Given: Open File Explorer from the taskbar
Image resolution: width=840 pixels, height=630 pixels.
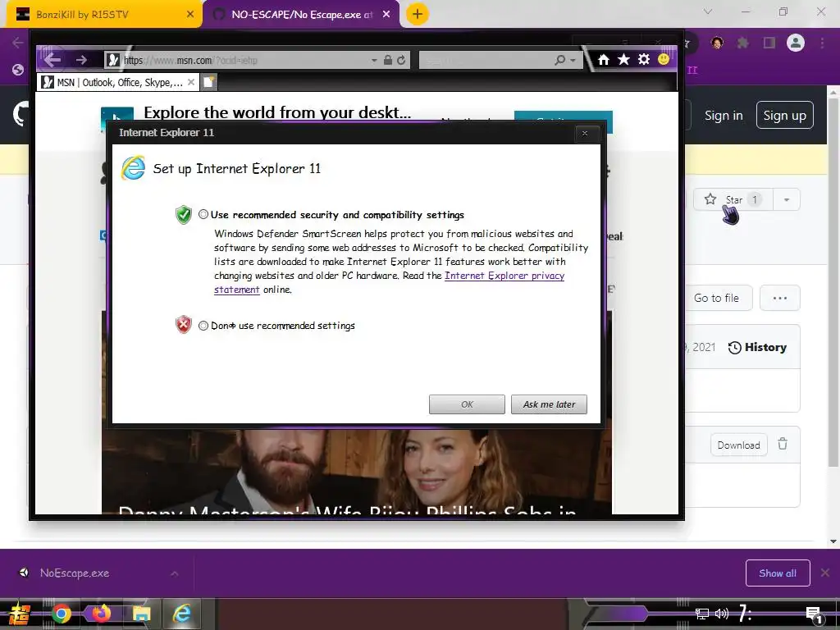Looking at the screenshot, I should click(x=141, y=614).
